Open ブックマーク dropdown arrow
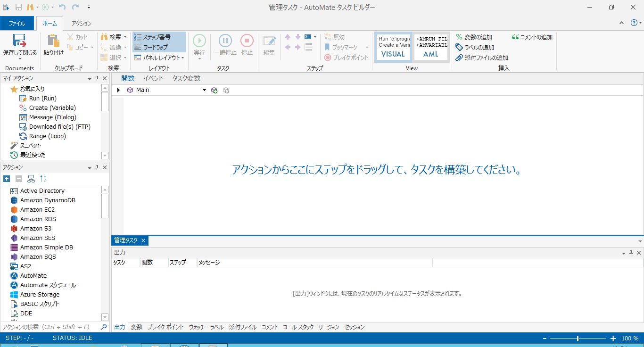The image size is (644, 347). tap(367, 47)
